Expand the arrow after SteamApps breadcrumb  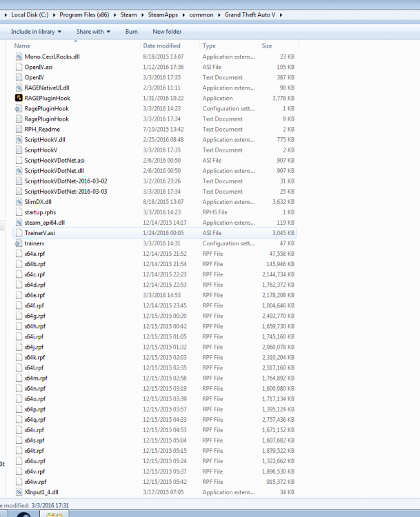183,15
